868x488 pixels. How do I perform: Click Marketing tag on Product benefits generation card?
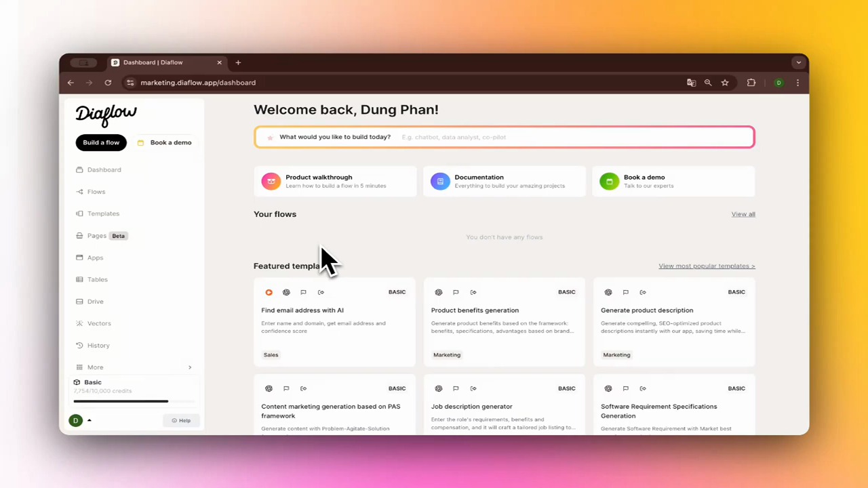pyautogui.click(x=447, y=354)
